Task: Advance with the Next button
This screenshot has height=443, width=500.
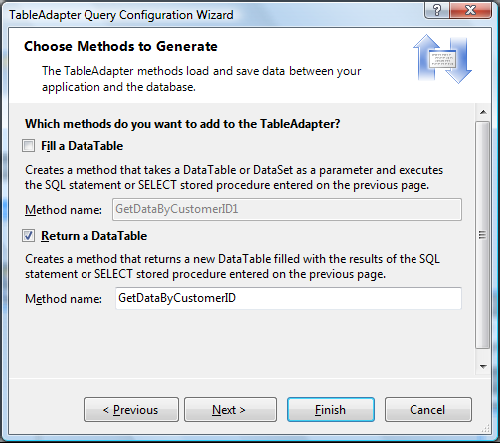Action: [230, 410]
